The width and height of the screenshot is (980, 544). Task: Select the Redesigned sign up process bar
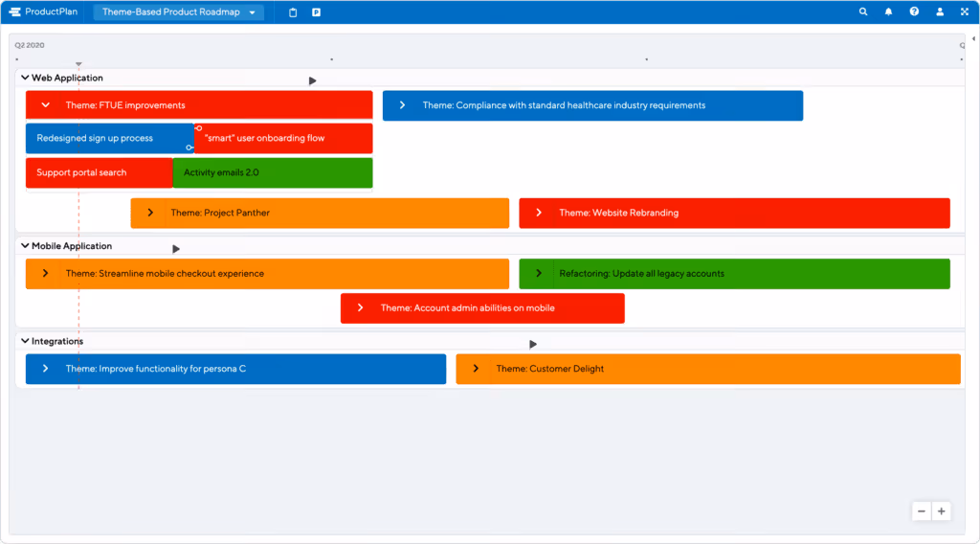click(110, 138)
